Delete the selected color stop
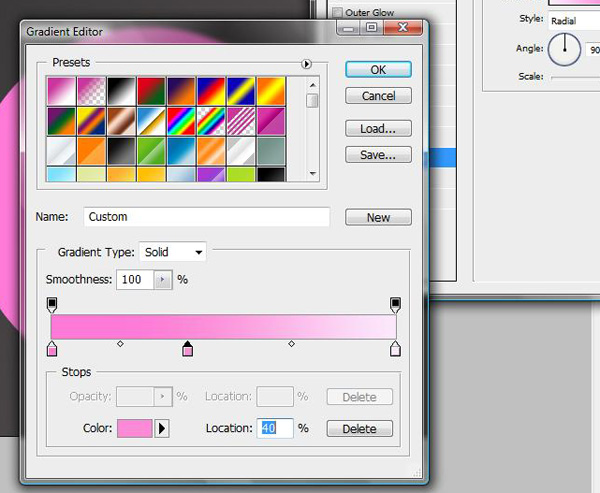600x493 pixels. (359, 428)
